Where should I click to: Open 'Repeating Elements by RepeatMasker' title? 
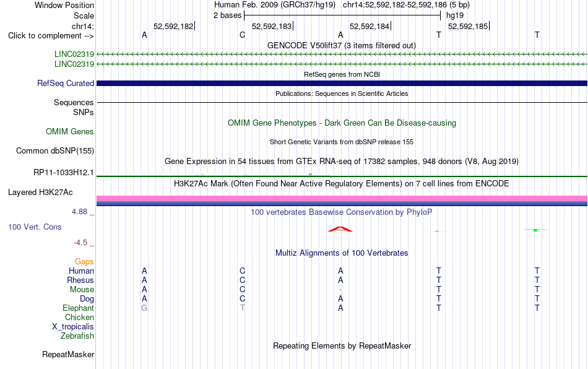point(342,345)
